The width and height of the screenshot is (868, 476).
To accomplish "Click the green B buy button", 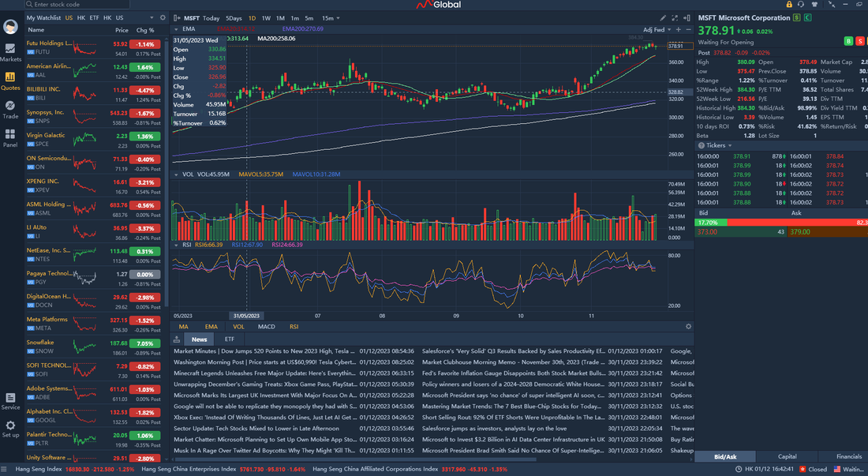I will click(848, 41).
